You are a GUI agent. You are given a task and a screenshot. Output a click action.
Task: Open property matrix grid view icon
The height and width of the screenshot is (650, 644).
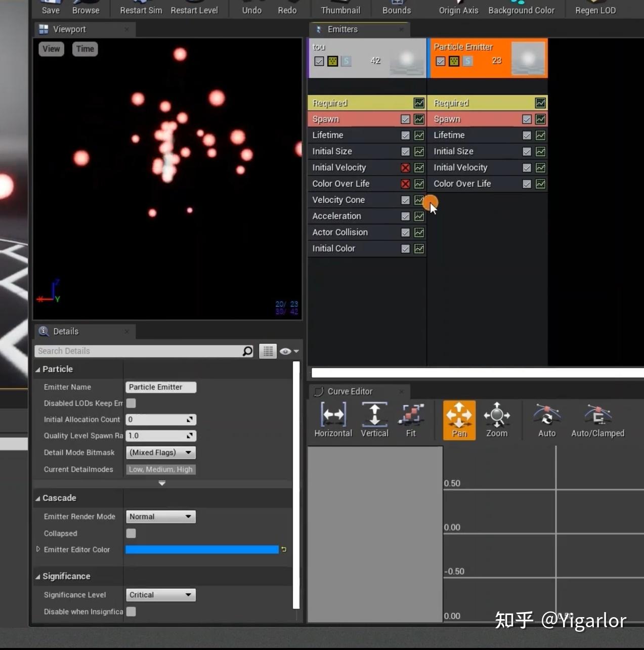tap(268, 351)
